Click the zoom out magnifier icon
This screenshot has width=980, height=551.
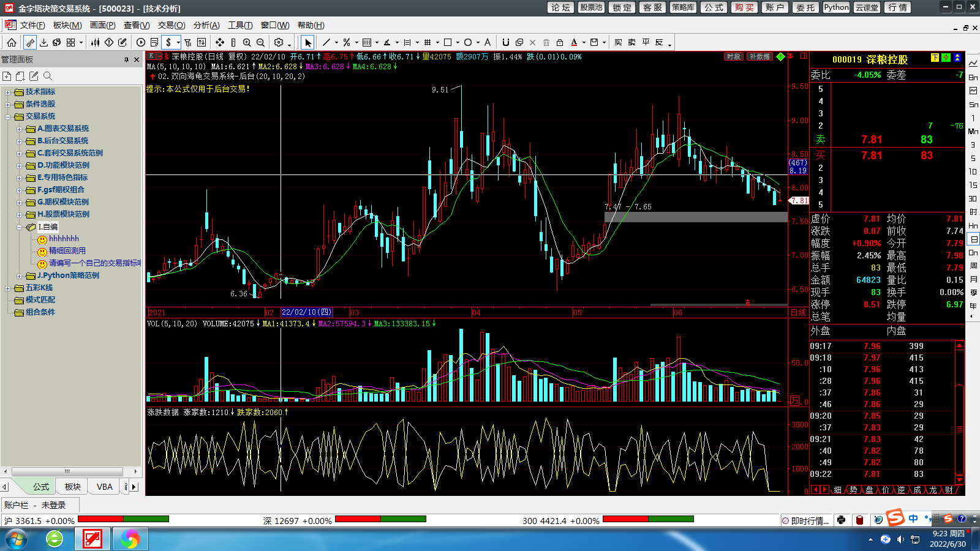pos(260,42)
